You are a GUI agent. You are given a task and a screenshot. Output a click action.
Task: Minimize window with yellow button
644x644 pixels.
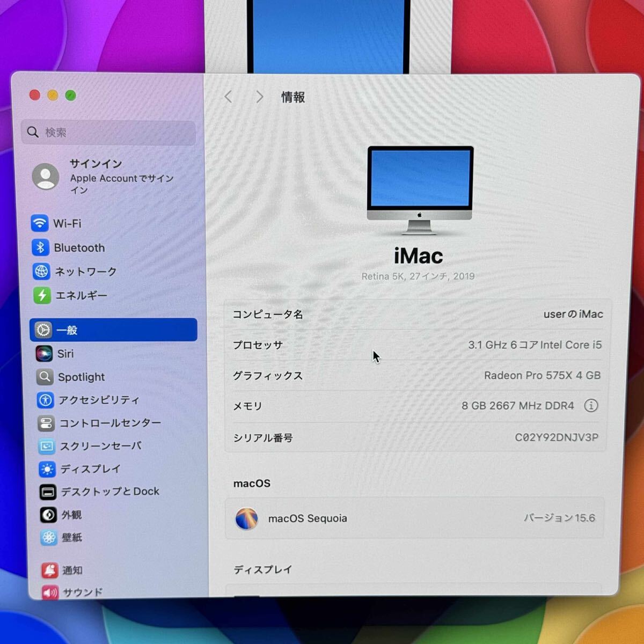coord(53,95)
